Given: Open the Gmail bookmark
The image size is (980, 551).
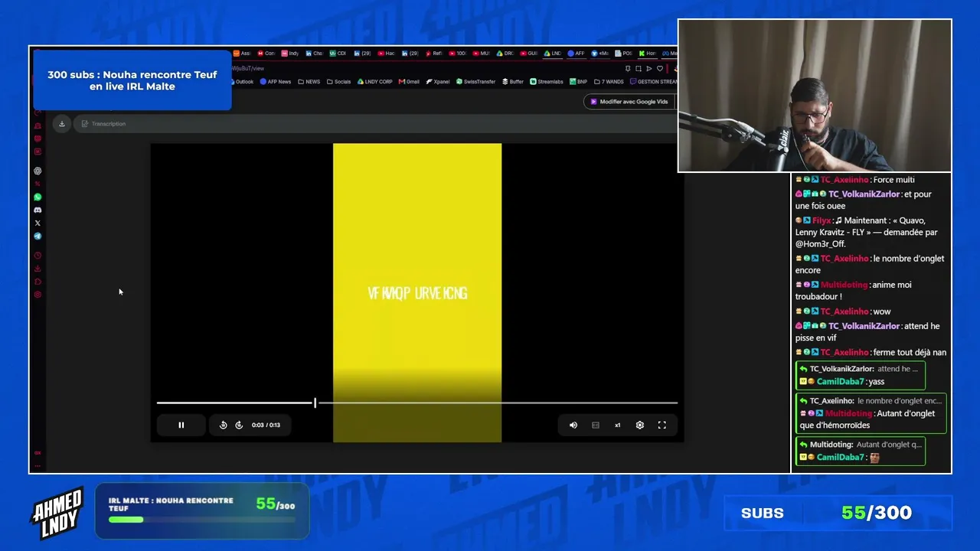Looking at the screenshot, I should point(409,82).
